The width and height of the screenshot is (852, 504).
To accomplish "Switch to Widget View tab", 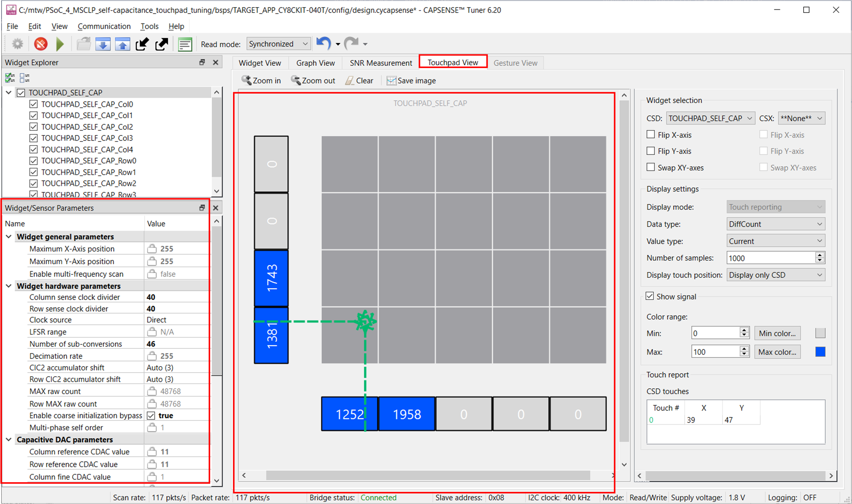I will click(x=260, y=63).
